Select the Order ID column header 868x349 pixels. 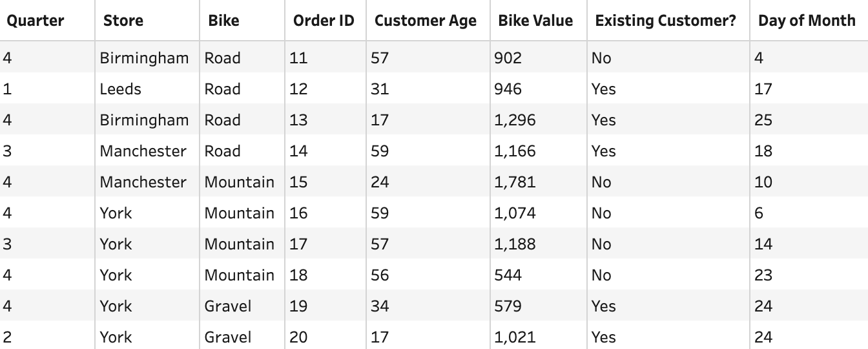[x=324, y=21]
